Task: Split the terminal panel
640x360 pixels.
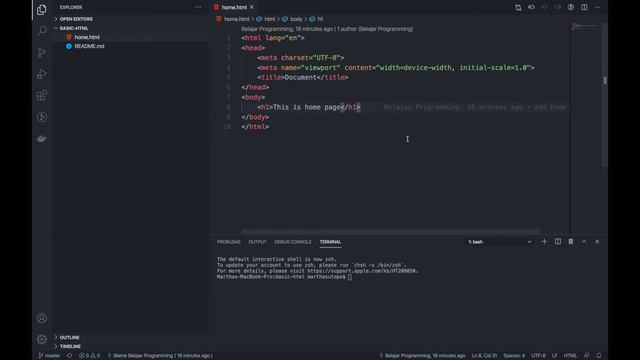Action: click(x=558, y=242)
